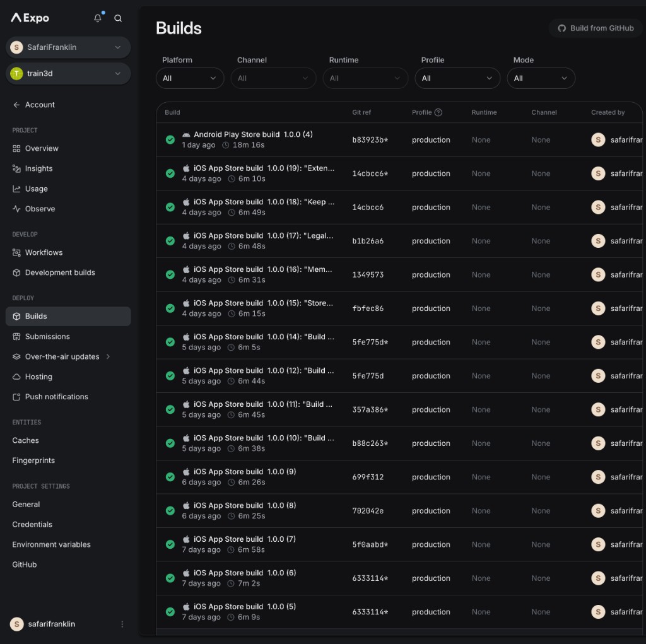Open GitHub project settings

[x=25, y=565]
